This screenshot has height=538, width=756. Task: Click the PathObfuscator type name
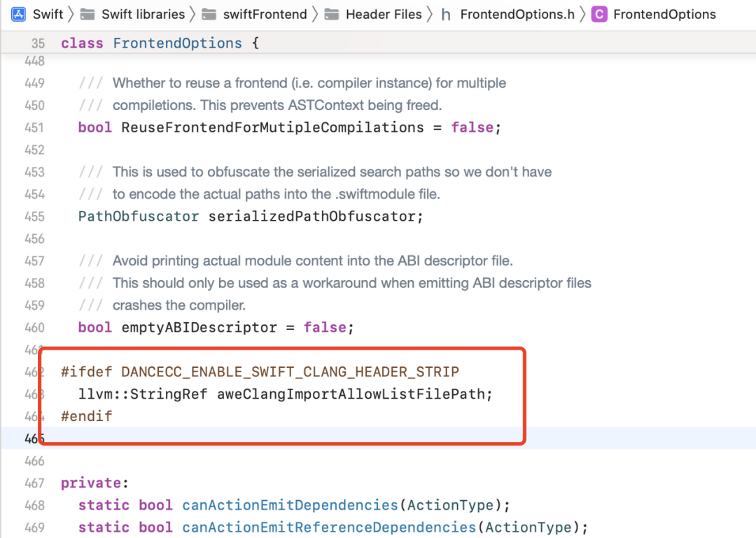click(139, 216)
